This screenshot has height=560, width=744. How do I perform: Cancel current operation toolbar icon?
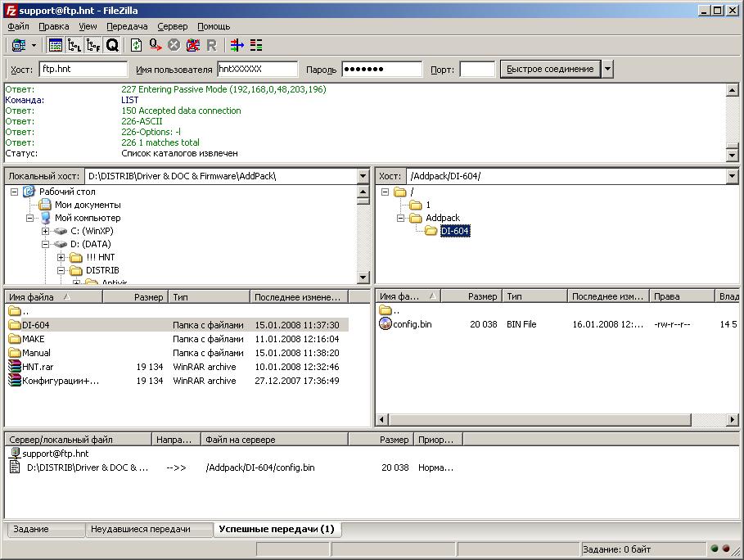pos(174,45)
